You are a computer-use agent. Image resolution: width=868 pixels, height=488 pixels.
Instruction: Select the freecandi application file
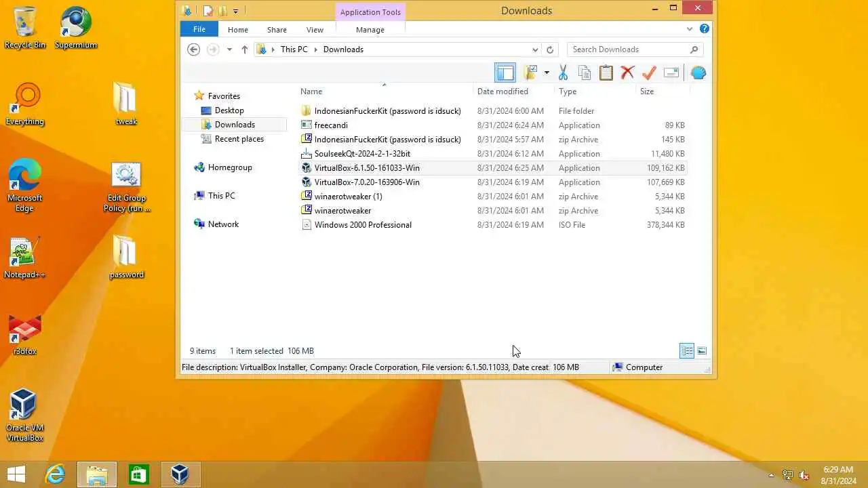click(493, 125)
